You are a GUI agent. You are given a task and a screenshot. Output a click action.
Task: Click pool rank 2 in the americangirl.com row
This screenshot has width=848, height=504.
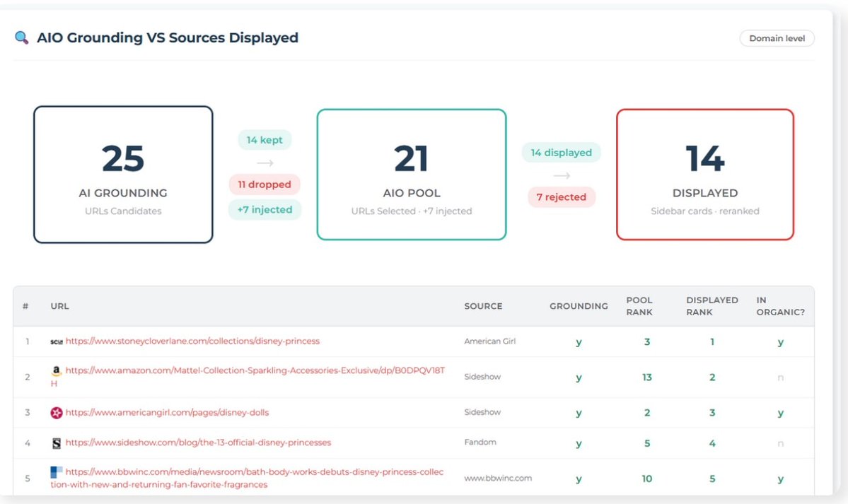[x=647, y=413]
